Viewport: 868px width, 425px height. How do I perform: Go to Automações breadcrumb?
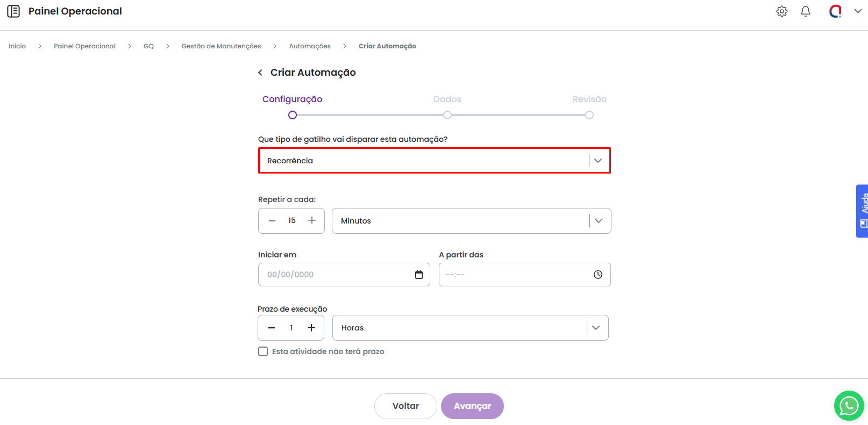[310, 46]
